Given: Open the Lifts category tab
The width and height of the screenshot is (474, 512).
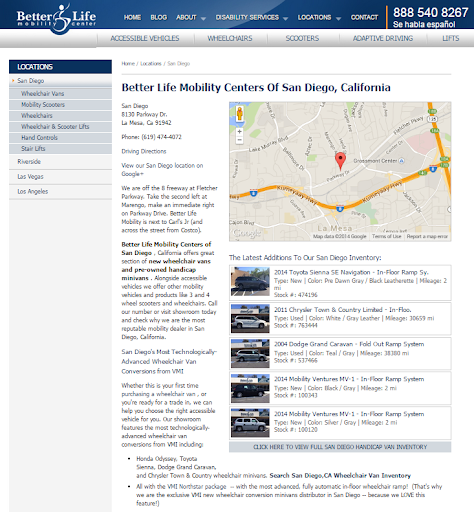Looking at the screenshot, I should pos(451,38).
